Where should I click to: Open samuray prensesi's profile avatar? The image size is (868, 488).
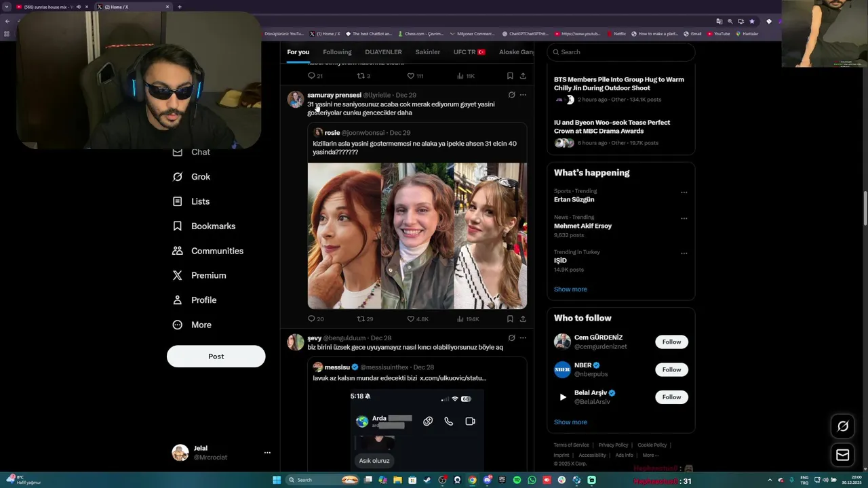click(296, 99)
